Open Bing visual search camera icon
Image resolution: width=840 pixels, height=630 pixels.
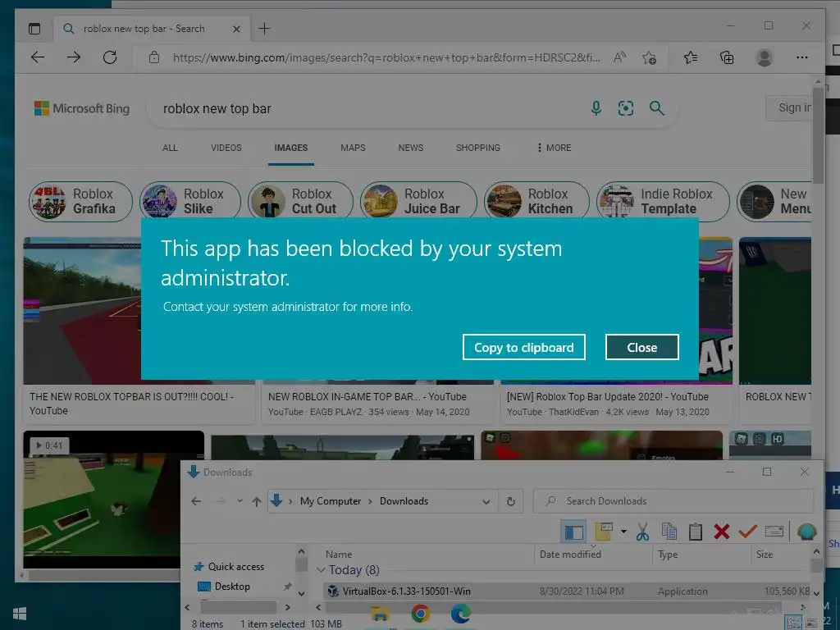[626, 108]
